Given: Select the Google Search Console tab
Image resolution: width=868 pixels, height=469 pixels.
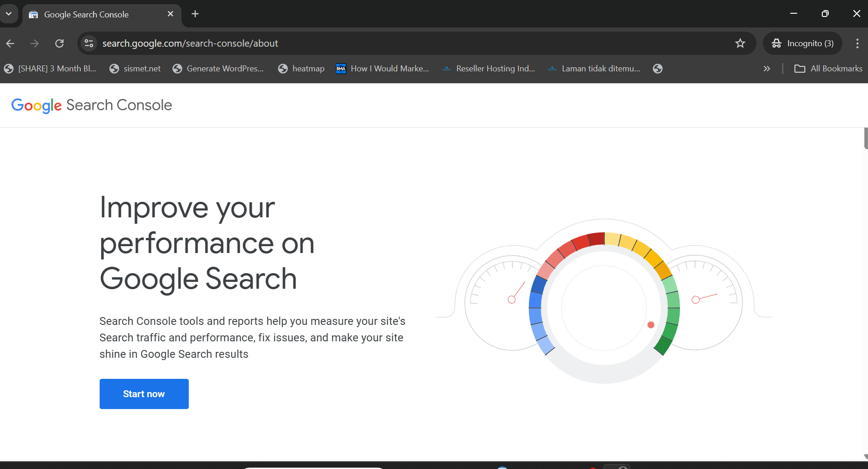Looking at the screenshot, I should 101,15.
